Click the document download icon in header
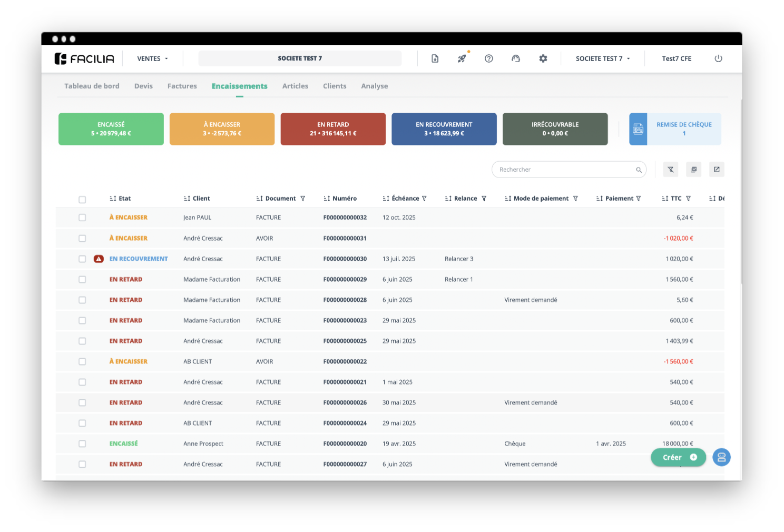784x532 pixels. coord(435,58)
